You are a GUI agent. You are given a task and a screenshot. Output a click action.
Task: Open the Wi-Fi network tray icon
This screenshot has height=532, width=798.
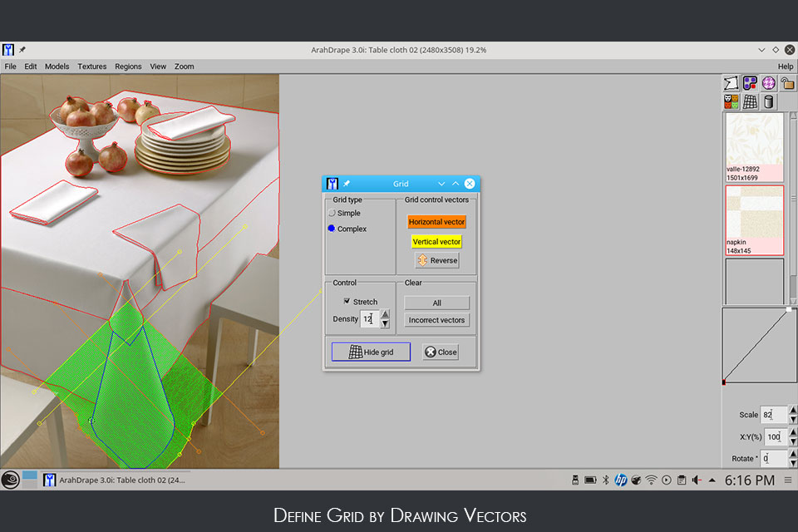pyautogui.click(x=651, y=480)
